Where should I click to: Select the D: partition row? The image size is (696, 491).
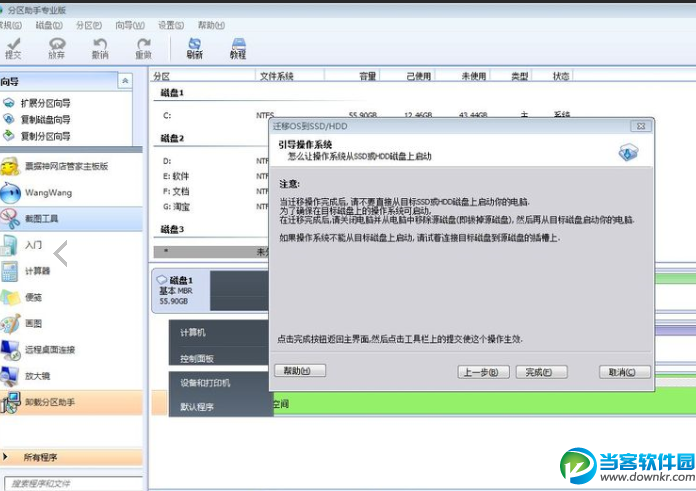(x=212, y=161)
